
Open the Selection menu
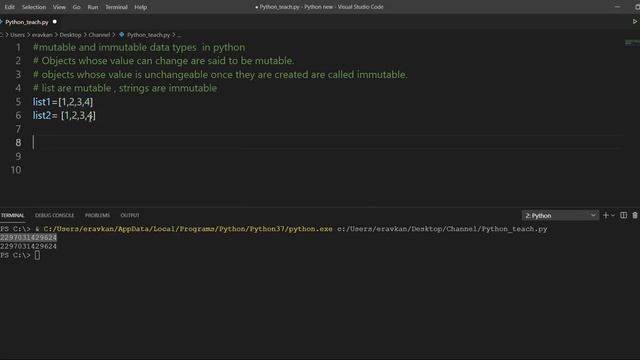34,7
